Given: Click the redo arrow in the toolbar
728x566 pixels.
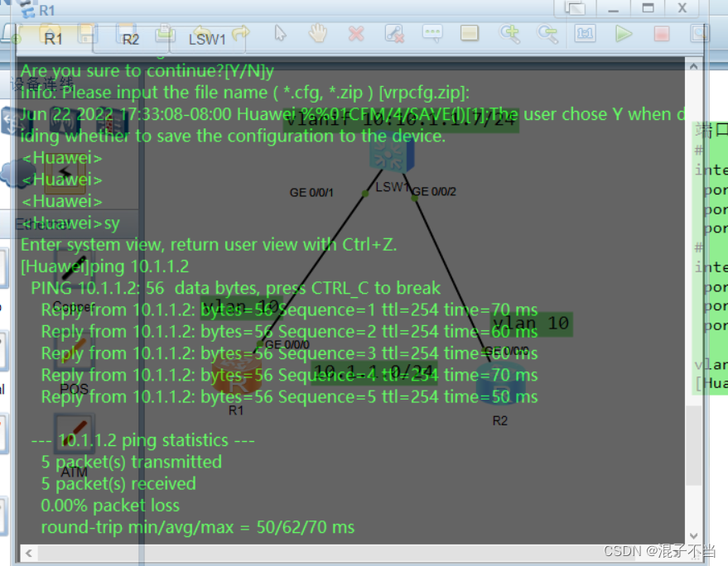Looking at the screenshot, I should point(240,32).
